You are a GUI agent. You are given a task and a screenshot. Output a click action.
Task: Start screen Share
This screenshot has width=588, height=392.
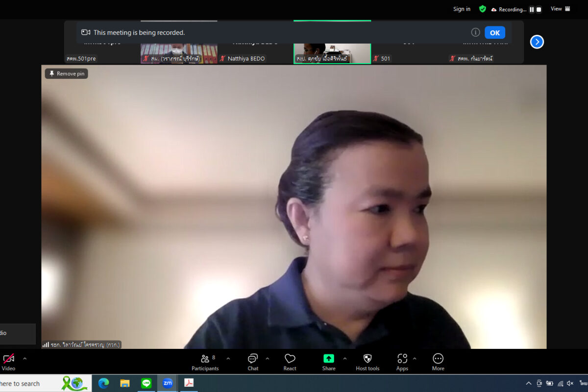click(329, 362)
